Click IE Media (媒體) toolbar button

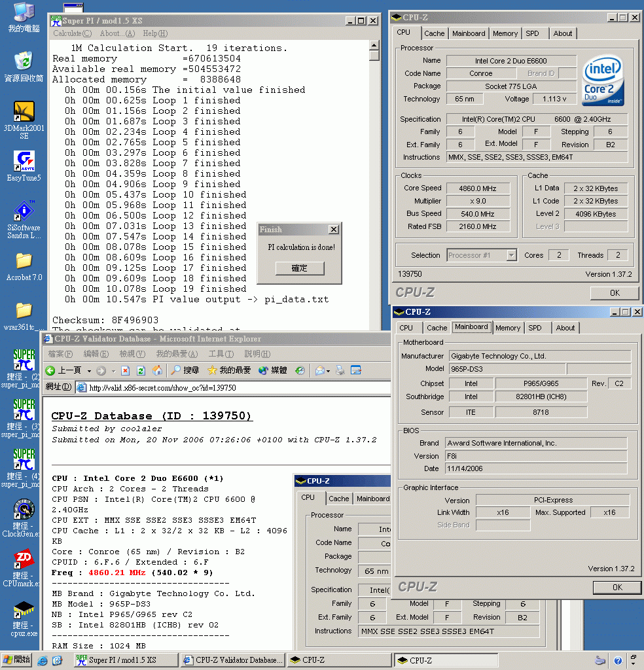tap(273, 370)
